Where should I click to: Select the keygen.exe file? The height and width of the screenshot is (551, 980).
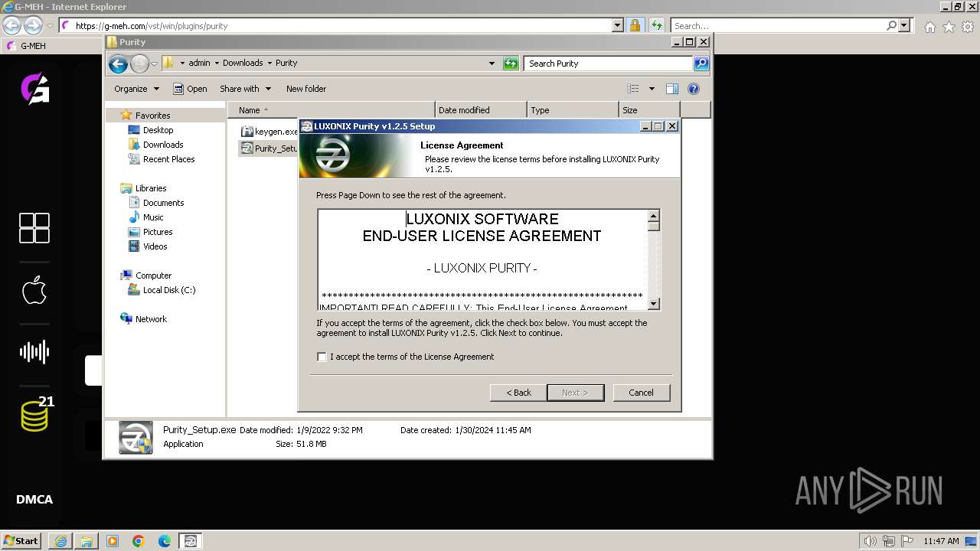[x=269, y=132]
